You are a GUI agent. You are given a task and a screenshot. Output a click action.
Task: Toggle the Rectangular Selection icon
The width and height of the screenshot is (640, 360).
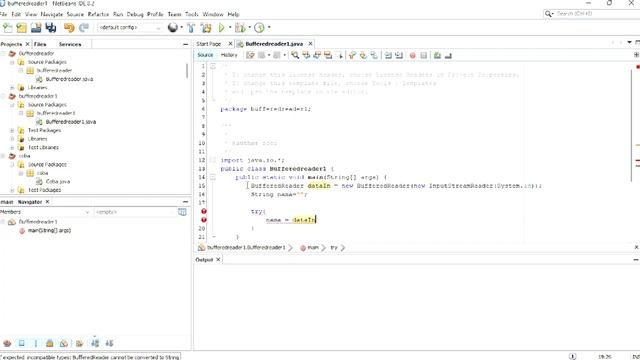[x=339, y=56]
